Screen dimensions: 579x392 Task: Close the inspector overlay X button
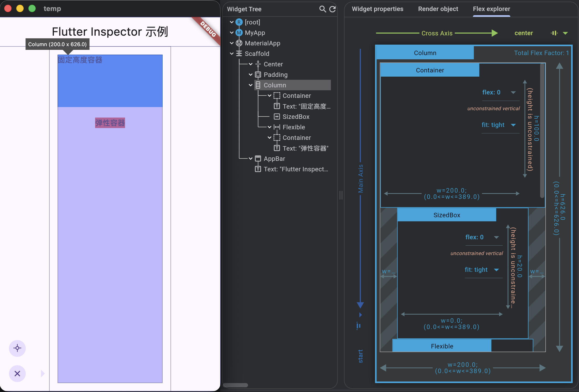point(17,374)
